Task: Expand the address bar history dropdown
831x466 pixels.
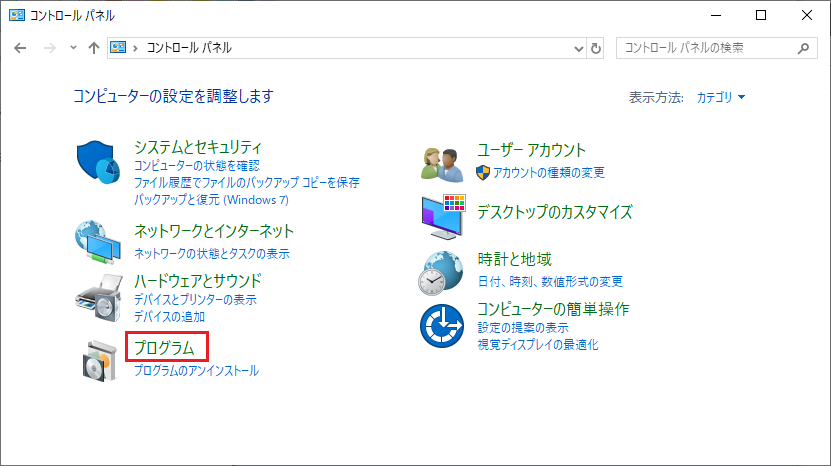Action: point(578,49)
